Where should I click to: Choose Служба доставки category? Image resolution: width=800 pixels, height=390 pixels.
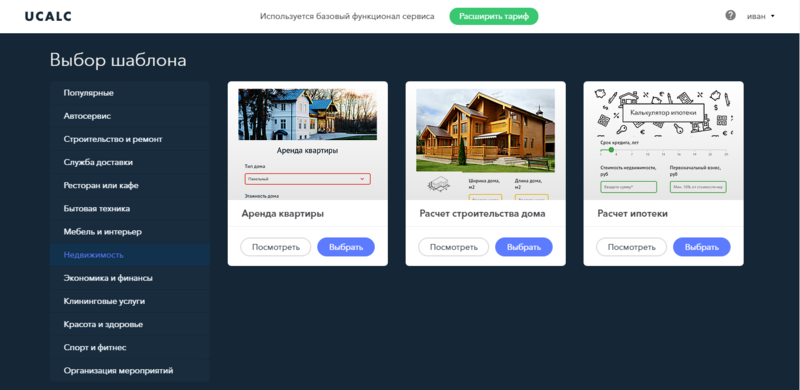pyautogui.click(x=130, y=162)
